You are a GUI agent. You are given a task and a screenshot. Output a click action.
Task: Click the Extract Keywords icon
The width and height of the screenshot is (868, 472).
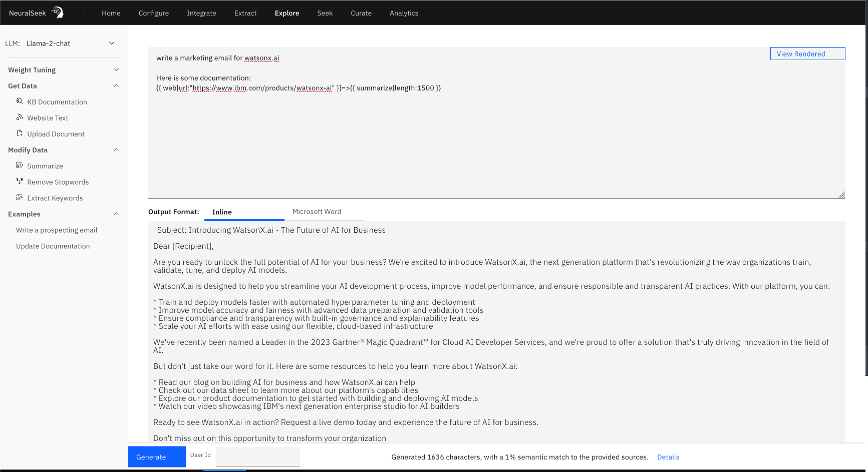(x=20, y=197)
